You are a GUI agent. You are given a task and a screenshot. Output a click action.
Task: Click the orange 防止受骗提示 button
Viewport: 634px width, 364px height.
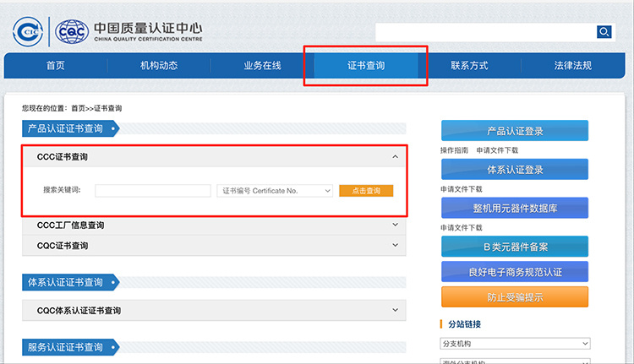[x=515, y=296]
